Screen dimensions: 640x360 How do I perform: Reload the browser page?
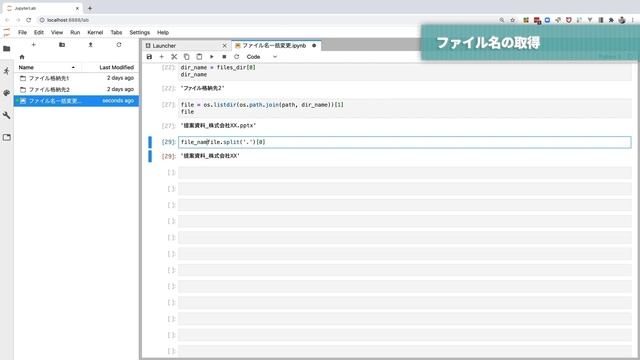click(x=29, y=20)
